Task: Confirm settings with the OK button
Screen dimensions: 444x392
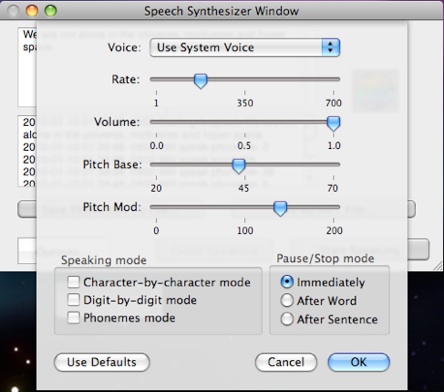Action: point(359,362)
